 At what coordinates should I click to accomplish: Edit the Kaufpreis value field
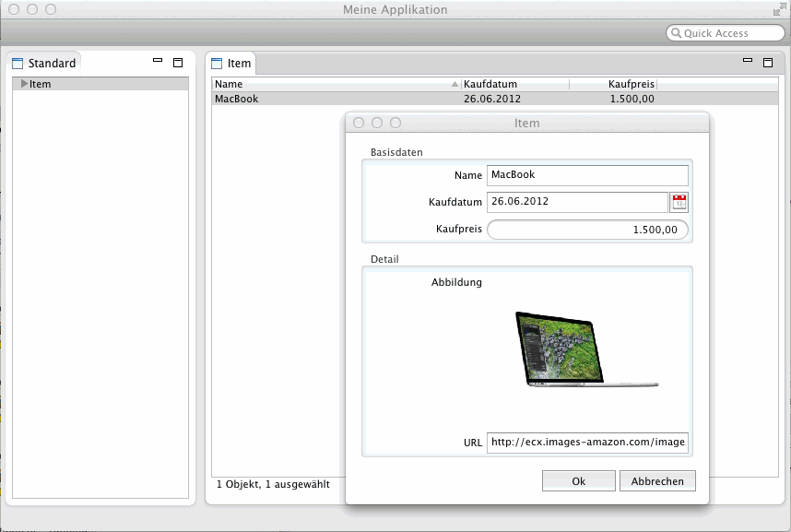tap(587, 230)
